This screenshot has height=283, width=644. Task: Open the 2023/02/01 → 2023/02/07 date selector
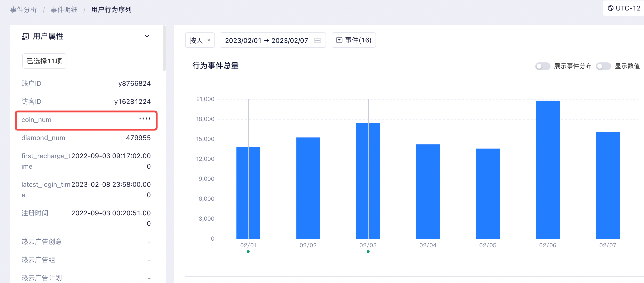pyautogui.click(x=266, y=40)
